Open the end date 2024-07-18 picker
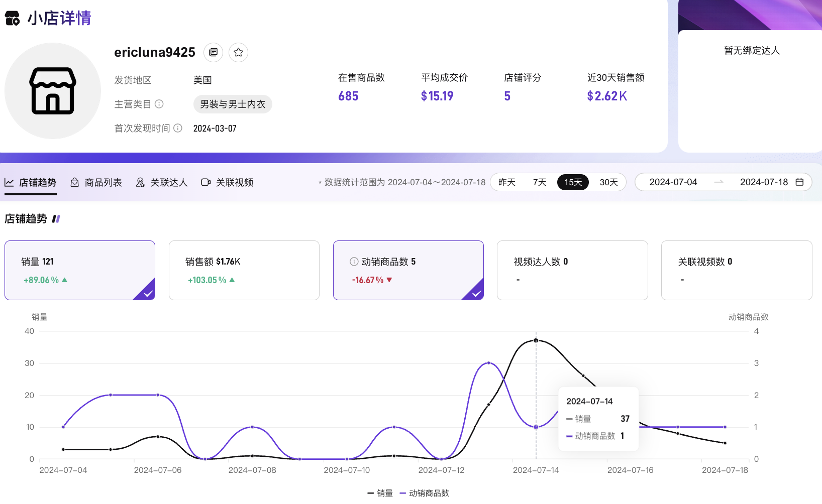822x504 pixels. (763, 182)
